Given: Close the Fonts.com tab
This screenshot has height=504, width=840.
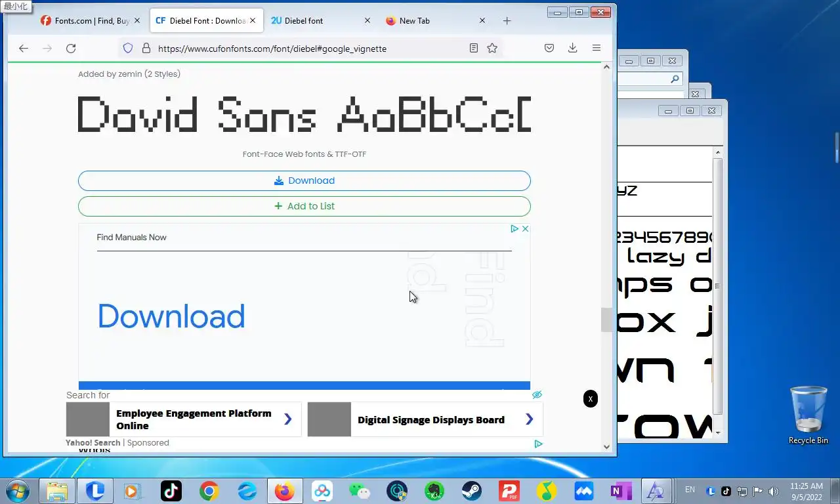Looking at the screenshot, I should point(137,20).
